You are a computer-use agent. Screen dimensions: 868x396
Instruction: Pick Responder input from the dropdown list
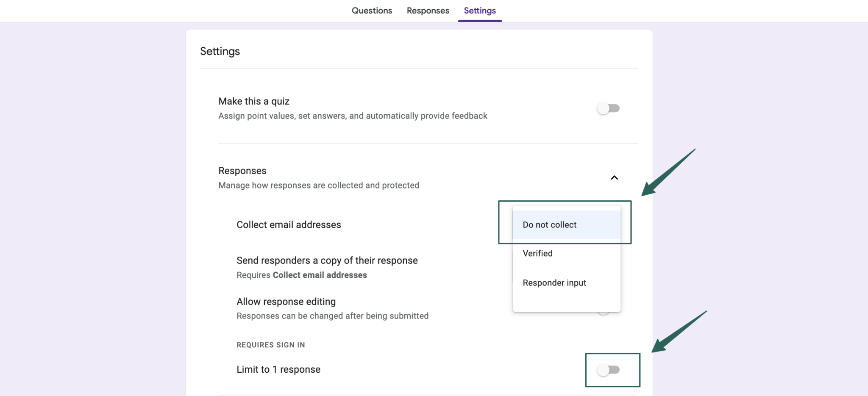point(554,282)
